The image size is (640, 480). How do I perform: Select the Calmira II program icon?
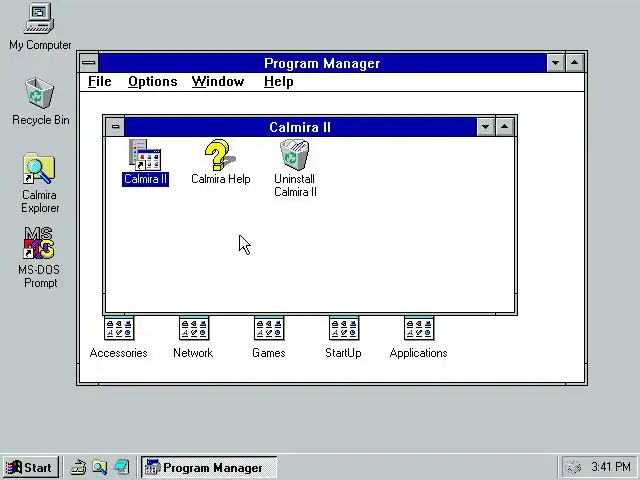pyautogui.click(x=145, y=162)
